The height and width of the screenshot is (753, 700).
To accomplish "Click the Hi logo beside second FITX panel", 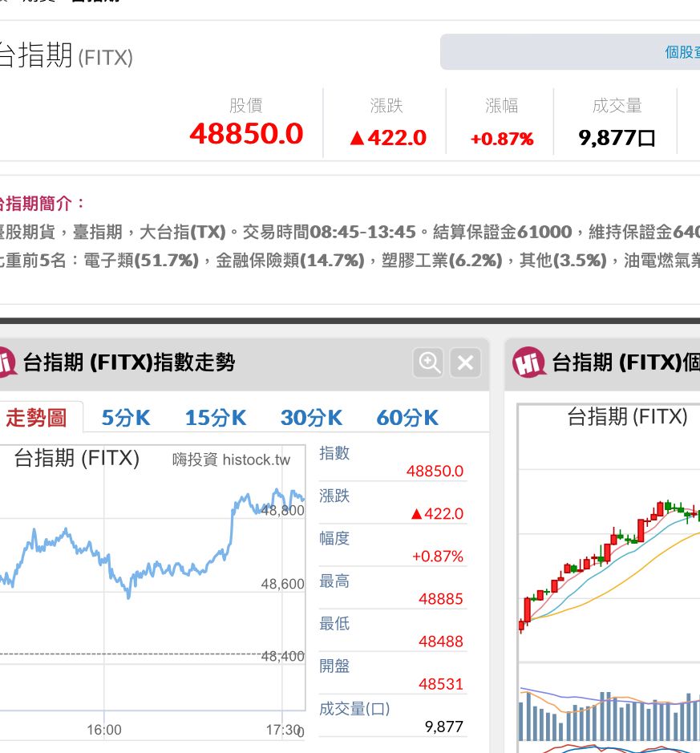I will coord(528,362).
